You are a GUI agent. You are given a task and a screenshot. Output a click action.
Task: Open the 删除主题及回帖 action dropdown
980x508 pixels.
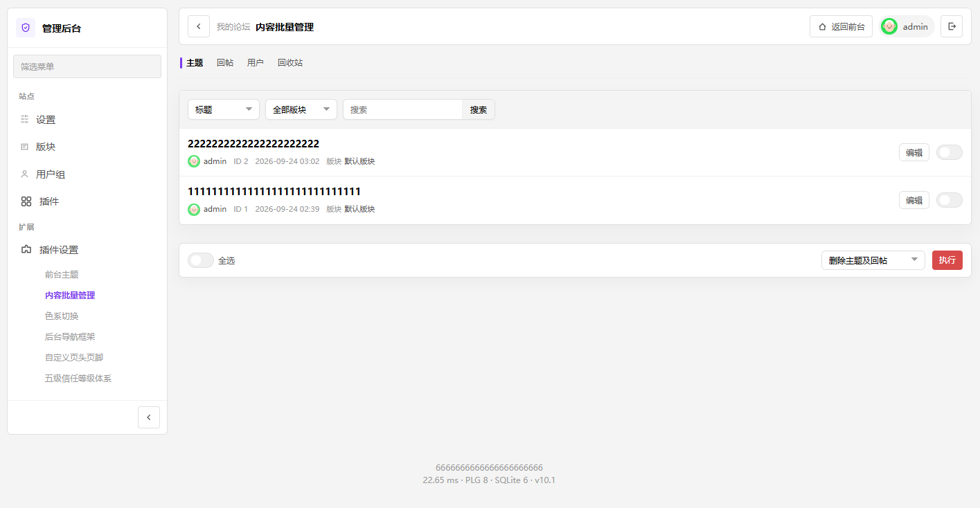[x=873, y=260]
